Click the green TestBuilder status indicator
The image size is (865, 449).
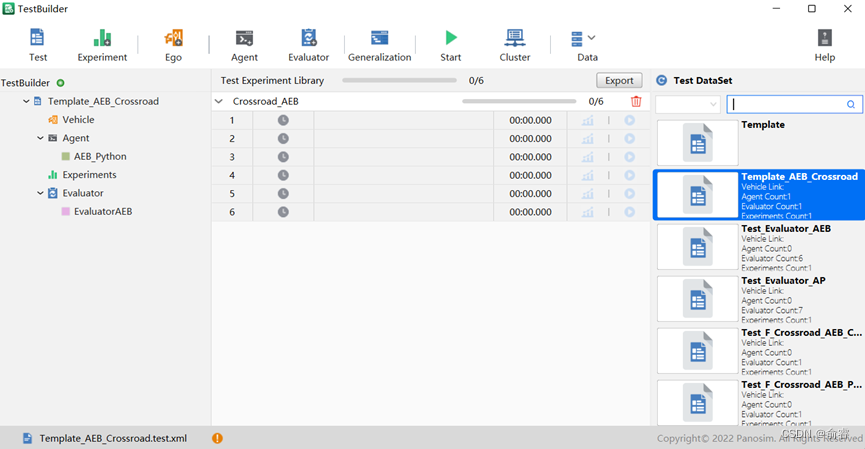pos(61,83)
